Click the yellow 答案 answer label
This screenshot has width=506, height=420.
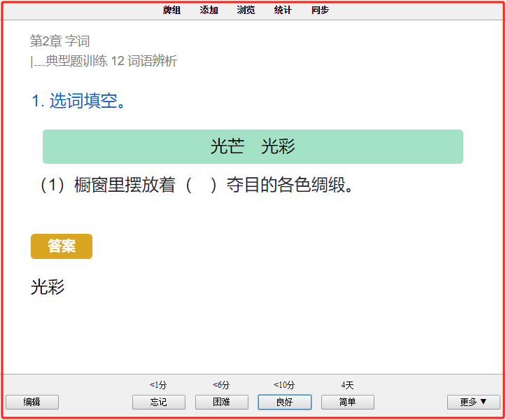tap(62, 246)
